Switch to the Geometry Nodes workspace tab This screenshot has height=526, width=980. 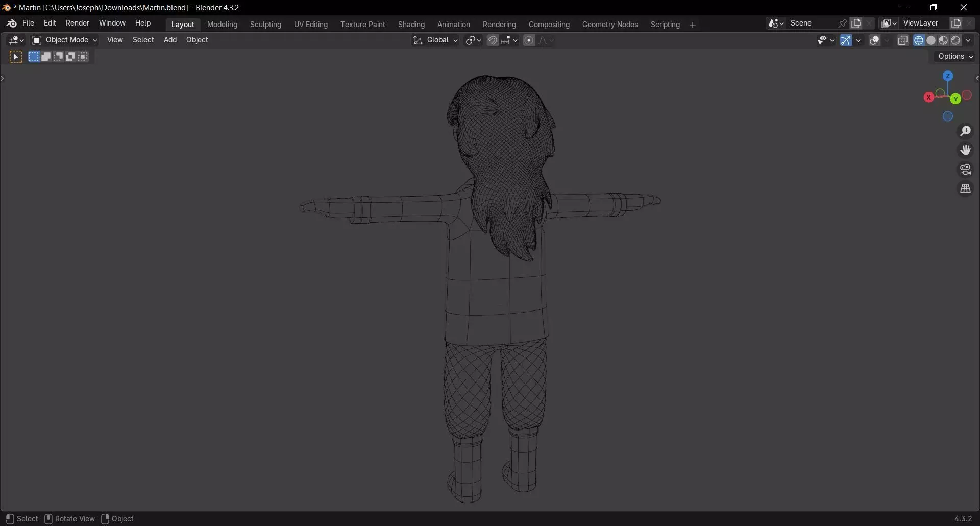click(x=610, y=25)
